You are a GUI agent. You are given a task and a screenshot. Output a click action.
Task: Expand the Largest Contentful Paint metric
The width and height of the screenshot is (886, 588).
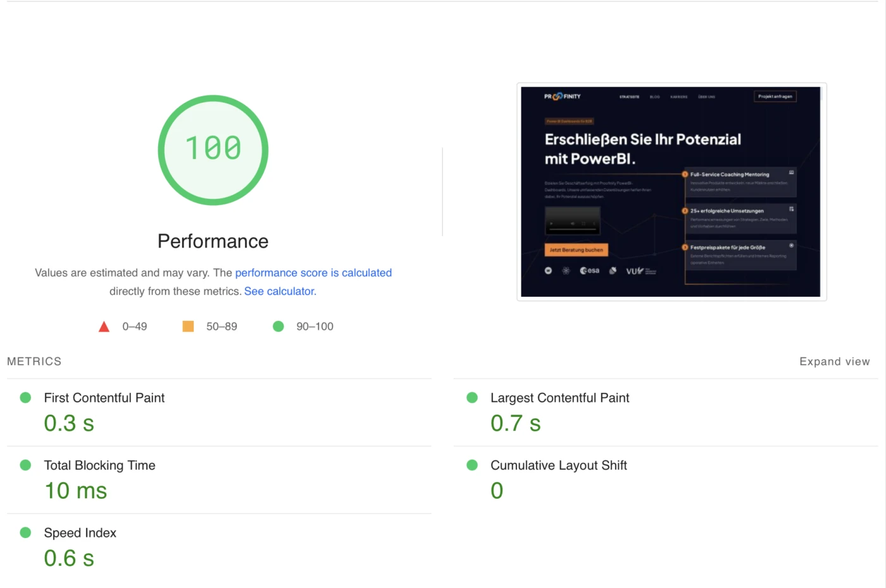click(x=666, y=413)
